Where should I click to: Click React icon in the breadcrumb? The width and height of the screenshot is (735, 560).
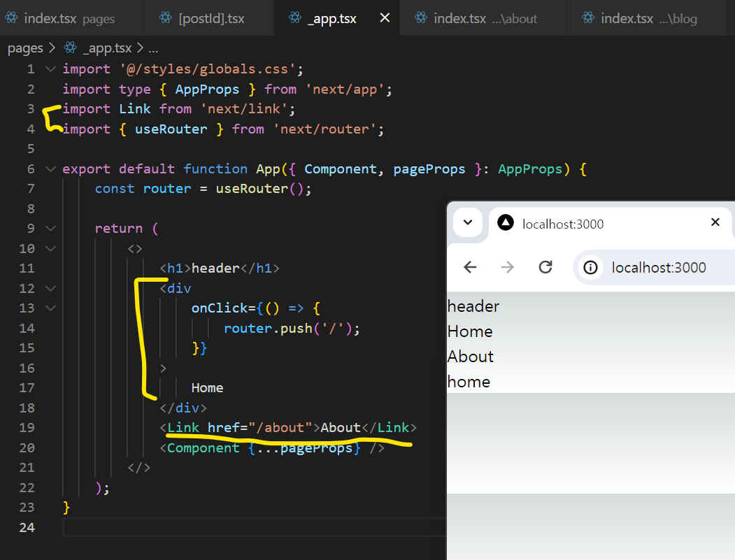(71, 48)
